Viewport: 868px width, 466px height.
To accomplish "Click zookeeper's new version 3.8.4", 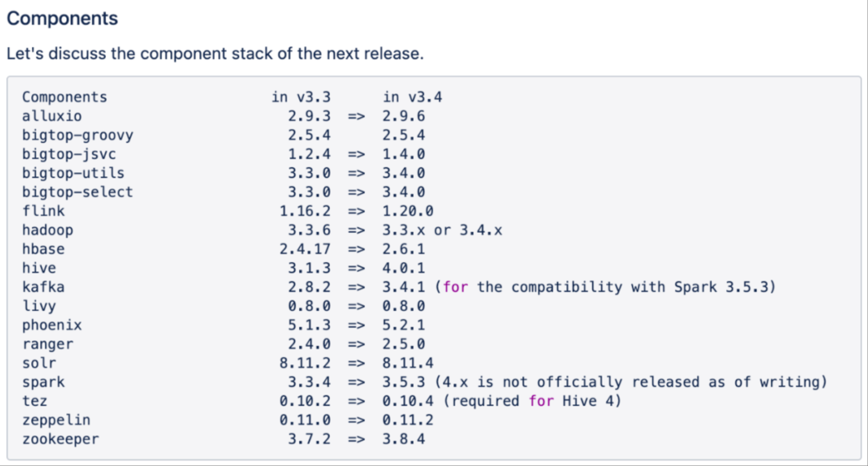I will (x=403, y=439).
